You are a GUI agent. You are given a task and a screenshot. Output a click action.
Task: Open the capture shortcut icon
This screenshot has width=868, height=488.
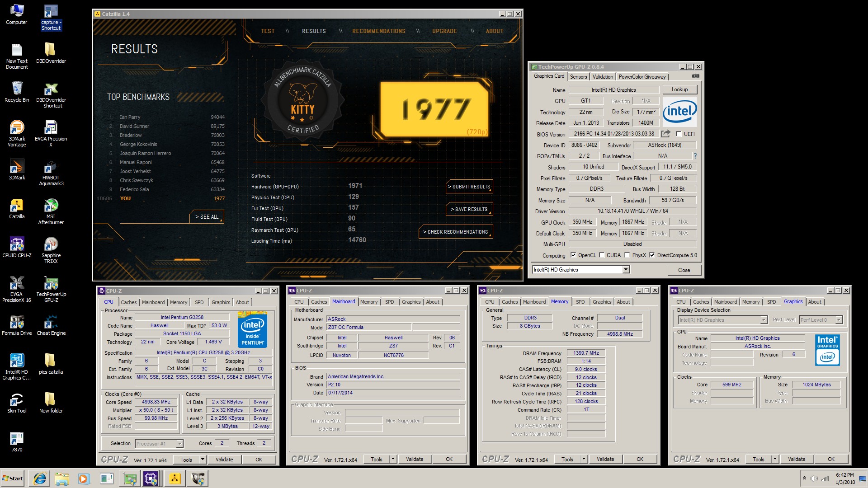(x=51, y=17)
